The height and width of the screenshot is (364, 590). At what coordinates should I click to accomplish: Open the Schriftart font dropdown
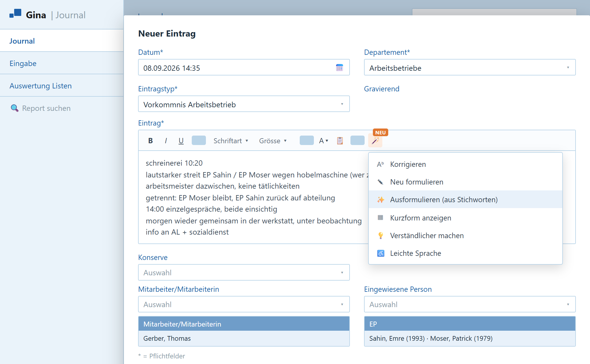tap(231, 141)
